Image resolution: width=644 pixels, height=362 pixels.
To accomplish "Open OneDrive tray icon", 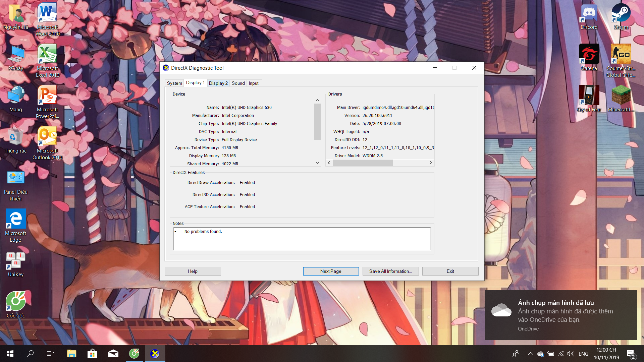I will point(540,354).
